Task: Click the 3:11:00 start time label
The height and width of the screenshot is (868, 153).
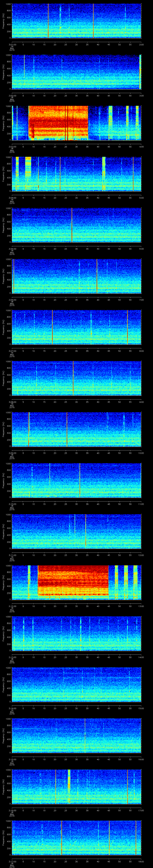Action: [x=12, y=555]
